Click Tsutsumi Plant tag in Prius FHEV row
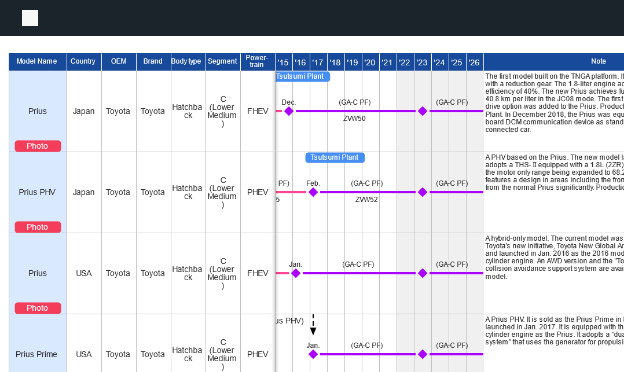The width and height of the screenshot is (624, 372). [x=302, y=76]
